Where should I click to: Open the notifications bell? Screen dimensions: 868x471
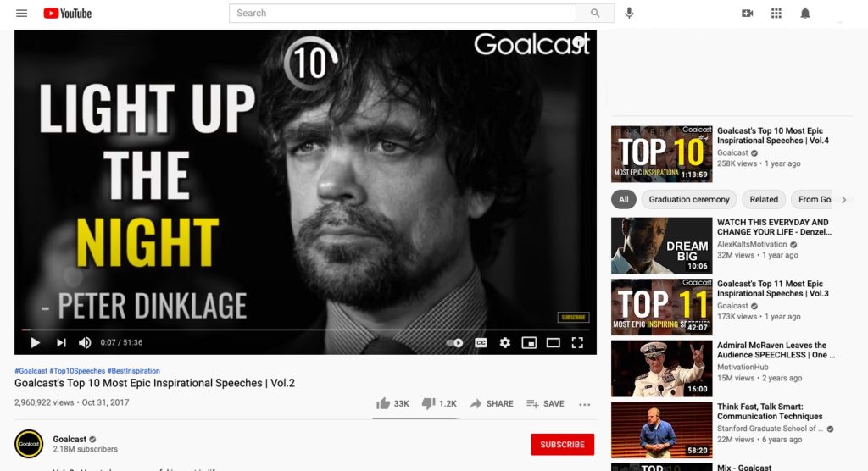coord(805,14)
